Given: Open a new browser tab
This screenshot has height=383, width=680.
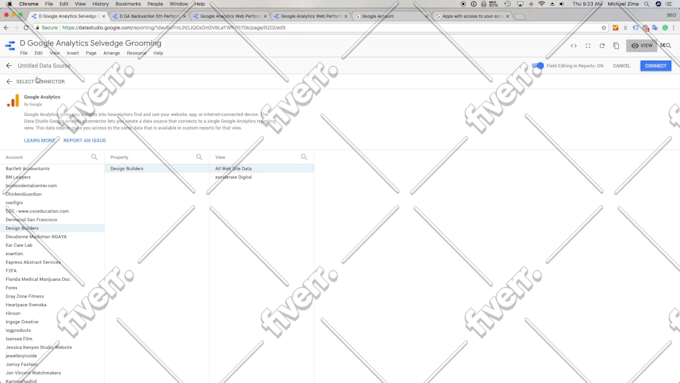Looking at the screenshot, I should pos(520,16).
